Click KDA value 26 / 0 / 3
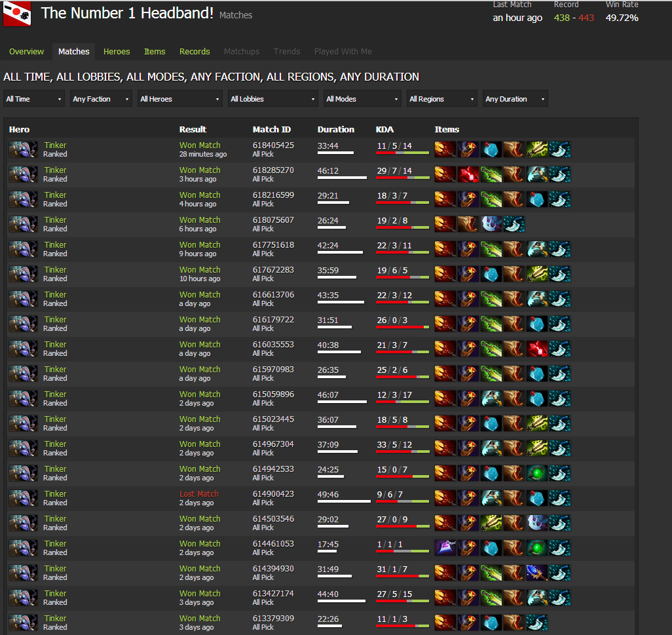Screen dimensions: 672x635 [x=392, y=320]
